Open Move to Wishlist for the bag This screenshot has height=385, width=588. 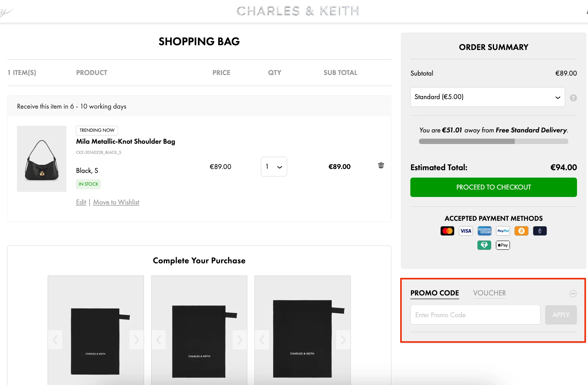116,202
